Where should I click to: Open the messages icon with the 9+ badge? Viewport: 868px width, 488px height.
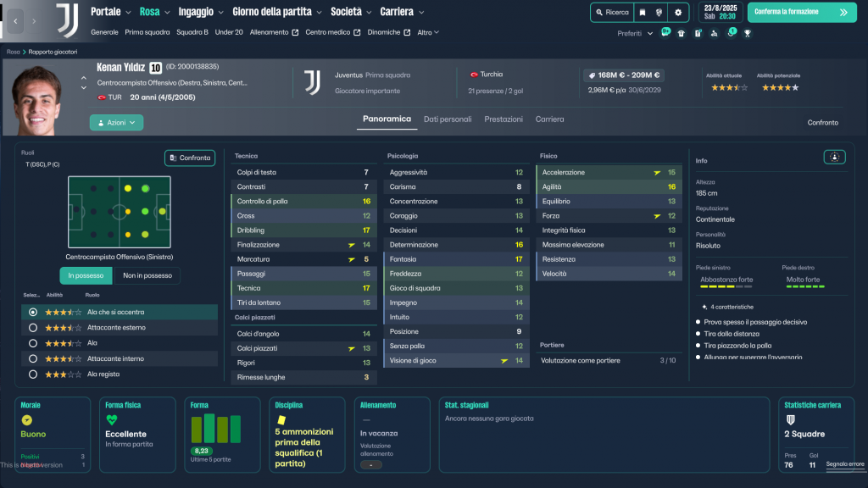(x=665, y=33)
